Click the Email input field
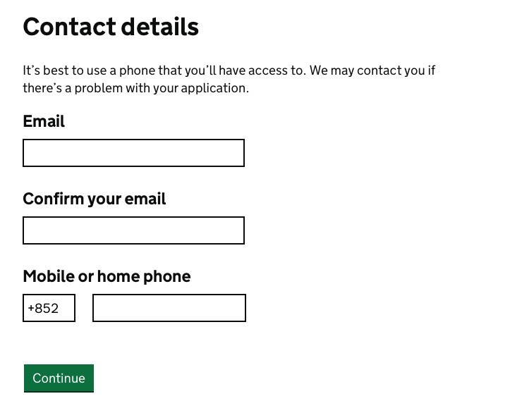Image resolution: width=510 pixels, height=420 pixels. click(133, 153)
